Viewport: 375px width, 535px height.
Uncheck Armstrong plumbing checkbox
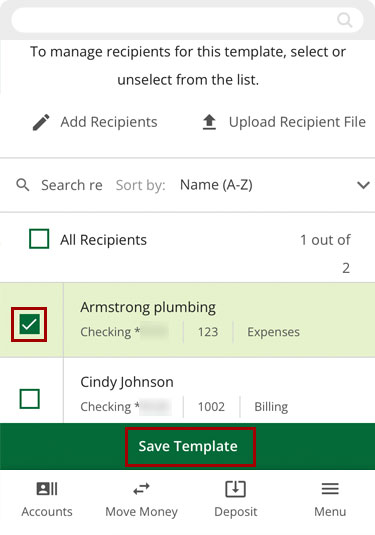click(30, 324)
